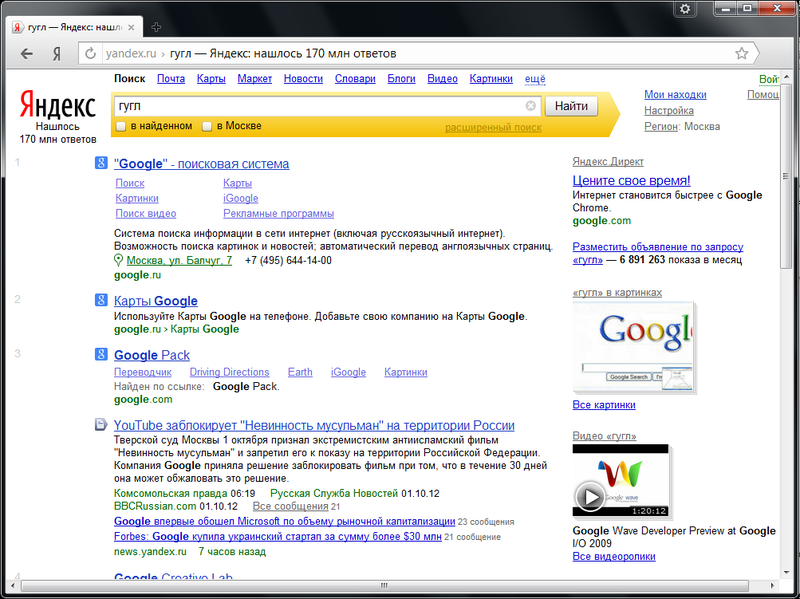Open the 'Карты Google' result
The height and width of the screenshot is (599, 800).
coord(156,301)
